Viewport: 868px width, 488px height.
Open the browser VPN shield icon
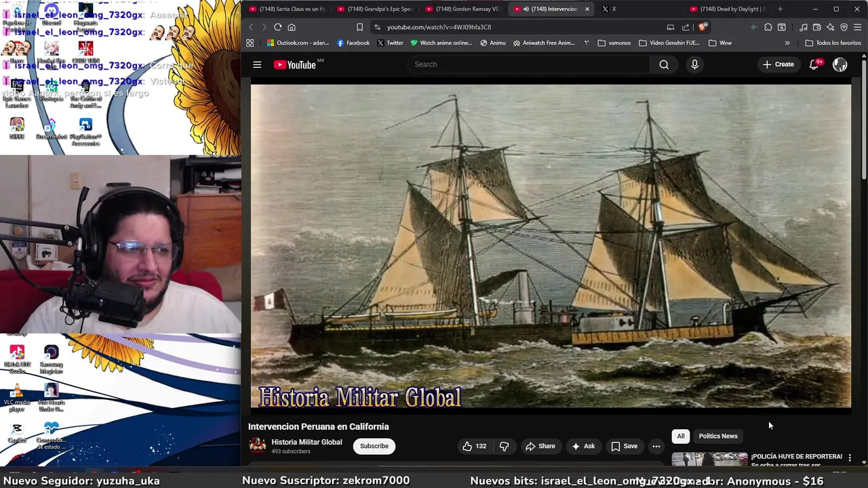(x=844, y=27)
